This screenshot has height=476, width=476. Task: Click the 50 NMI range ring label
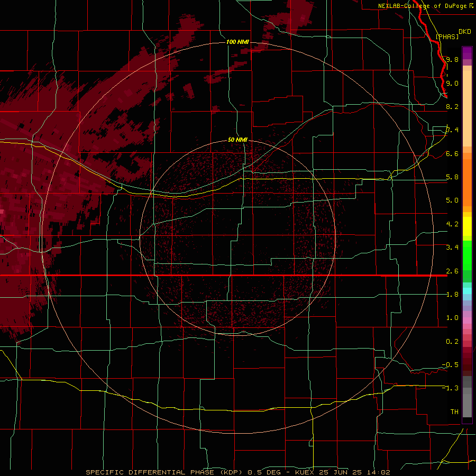(237, 140)
